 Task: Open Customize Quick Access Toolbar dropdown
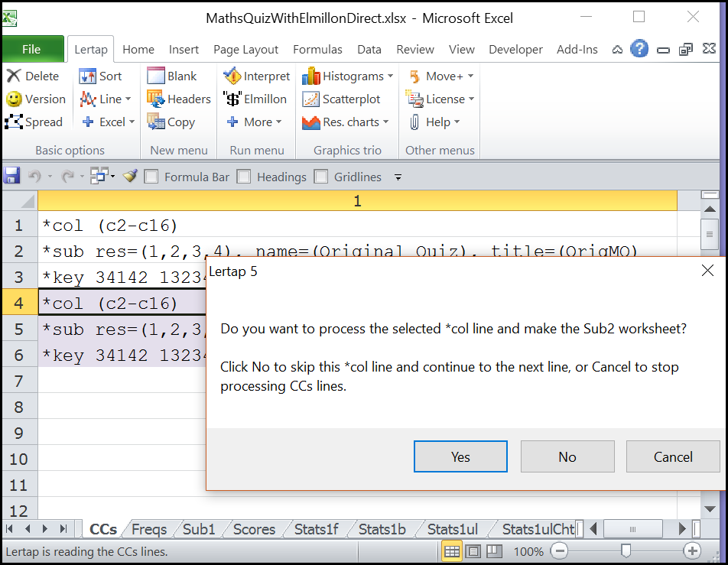point(398,177)
